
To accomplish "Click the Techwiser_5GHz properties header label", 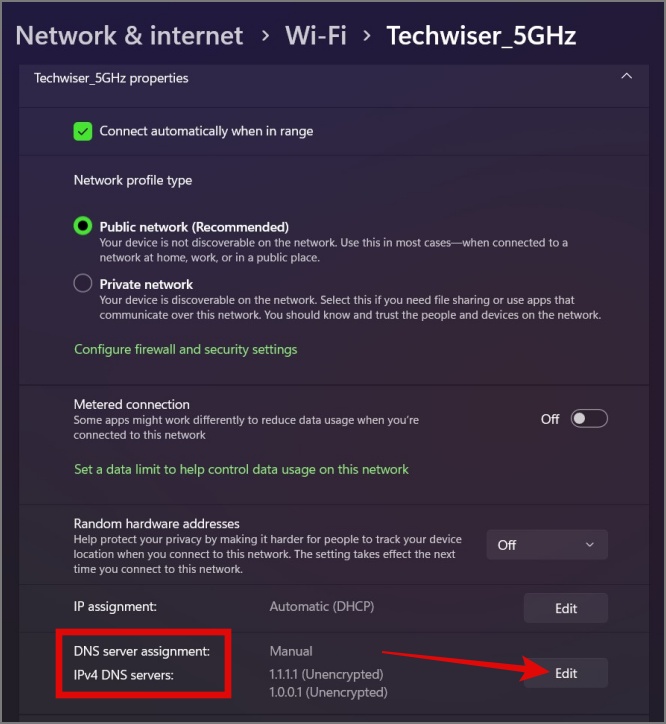I will 111,77.
